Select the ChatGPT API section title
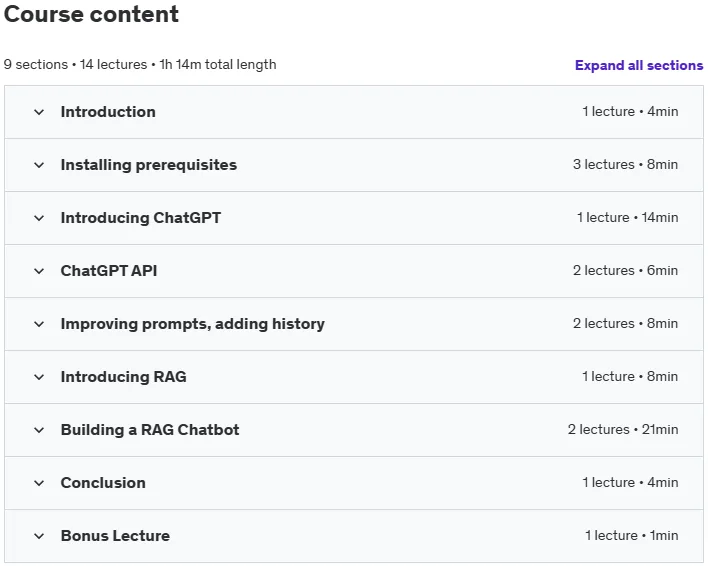The height and width of the screenshot is (566, 708). coord(109,271)
